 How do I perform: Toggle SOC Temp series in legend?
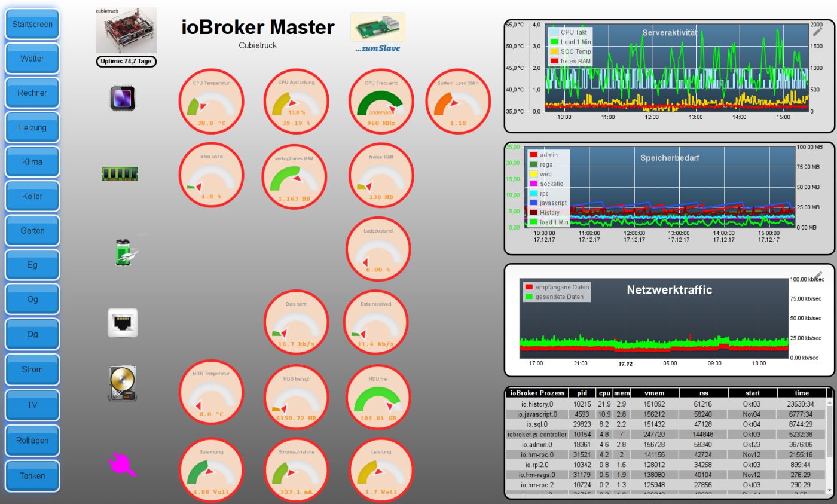pyautogui.click(x=570, y=51)
